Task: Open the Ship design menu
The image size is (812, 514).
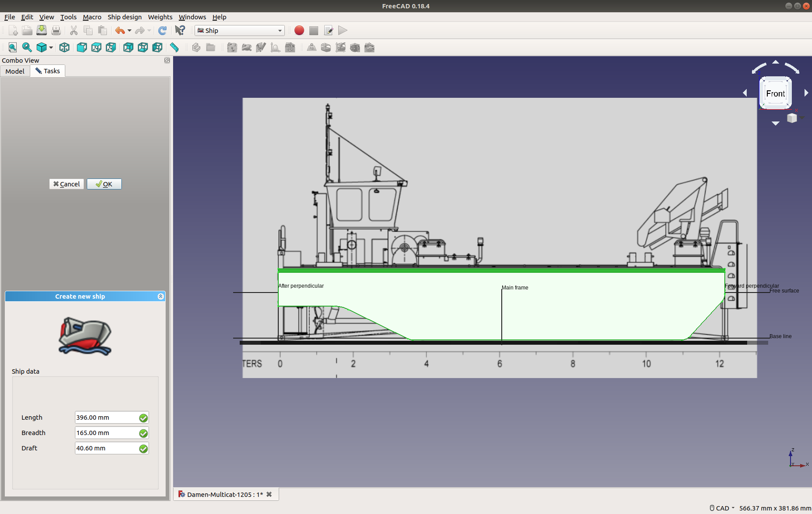Action: click(124, 17)
